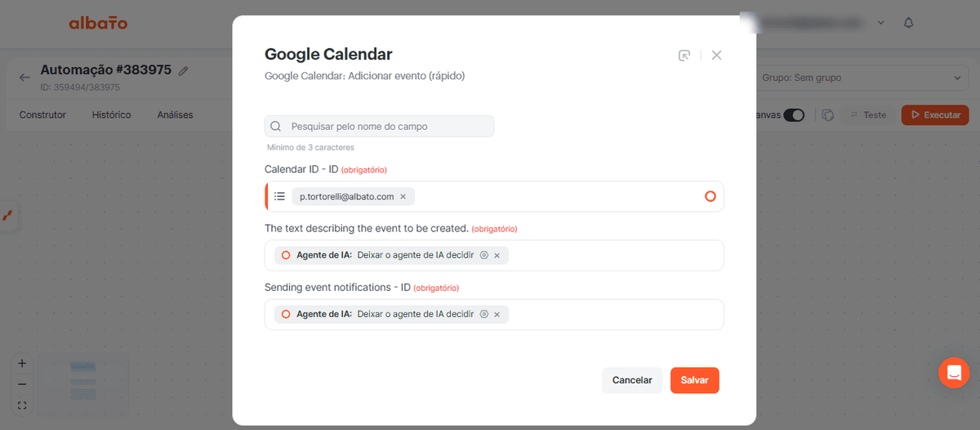Click the Sending event notifications input field

click(x=494, y=314)
